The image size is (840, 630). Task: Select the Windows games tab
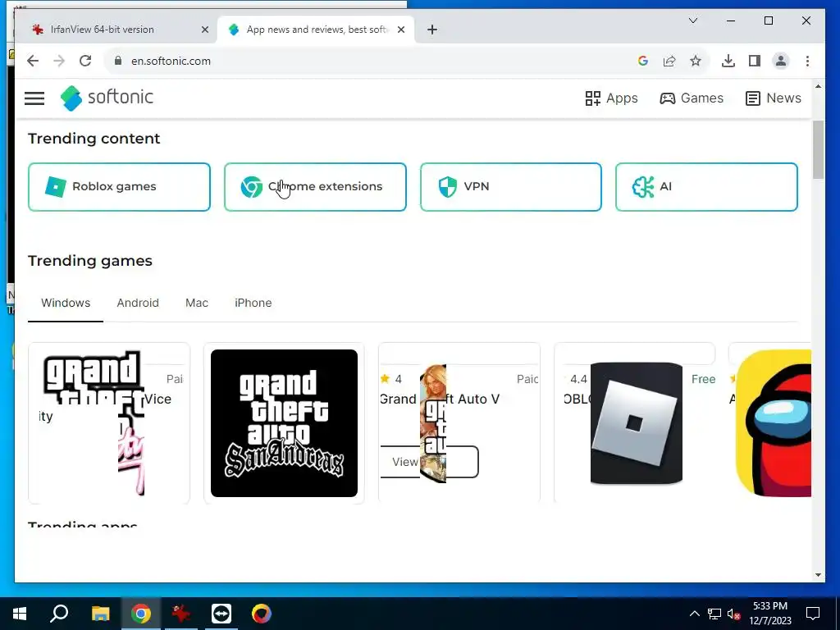(x=66, y=304)
